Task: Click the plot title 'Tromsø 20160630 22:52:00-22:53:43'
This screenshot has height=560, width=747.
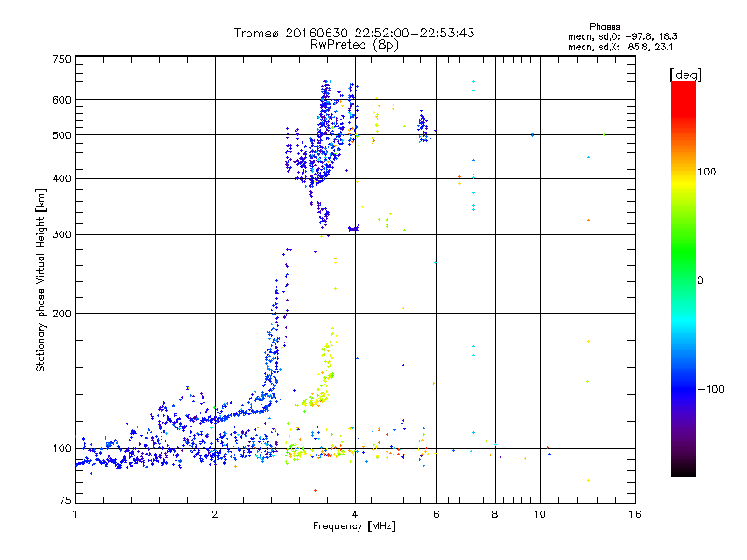Action: 354,33
